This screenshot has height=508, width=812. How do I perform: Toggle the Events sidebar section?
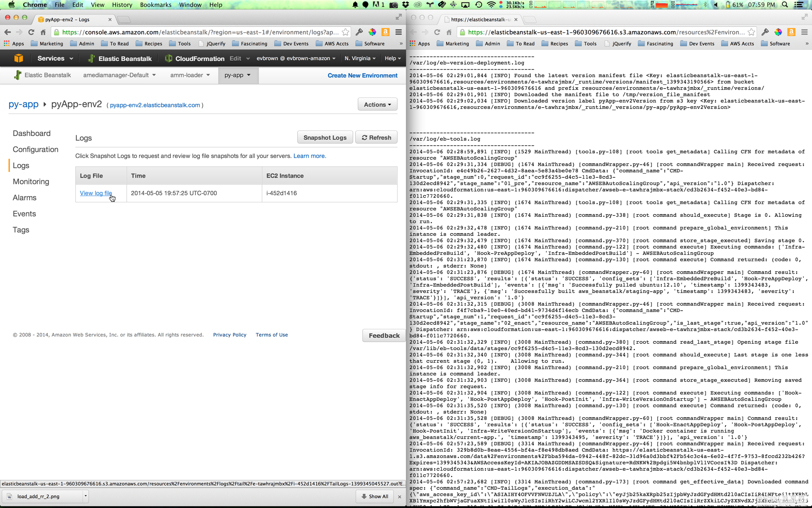click(24, 213)
